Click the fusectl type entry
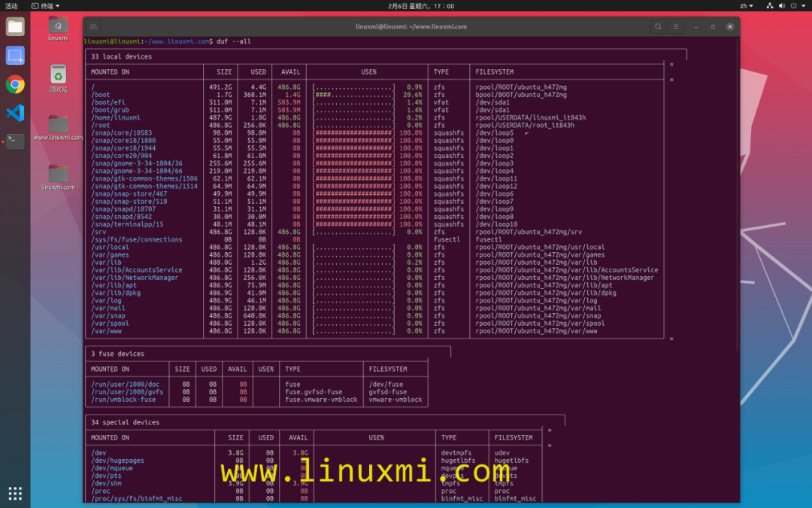The image size is (812, 508). [447, 239]
